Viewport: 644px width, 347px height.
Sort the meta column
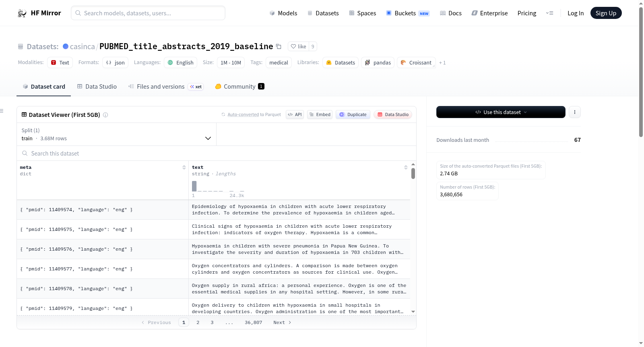(184, 167)
